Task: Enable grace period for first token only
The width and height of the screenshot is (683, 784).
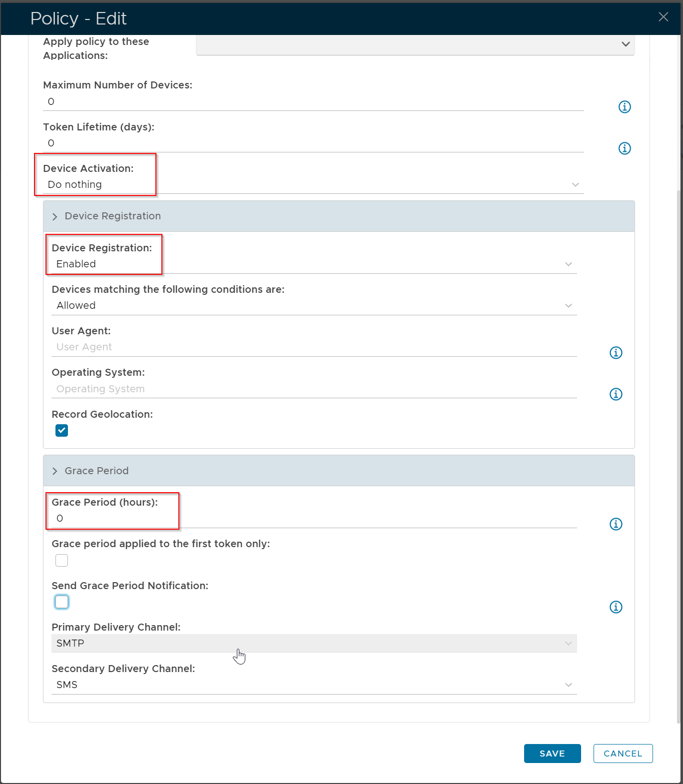Action: 62,560
